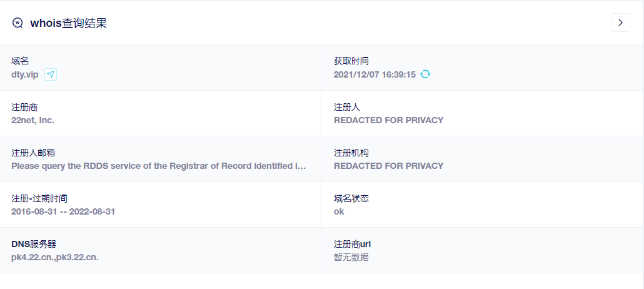Click the truncated registrant email RDDS text
Viewport: 644px width, 289px height.
pyautogui.click(x=159, y=166)
